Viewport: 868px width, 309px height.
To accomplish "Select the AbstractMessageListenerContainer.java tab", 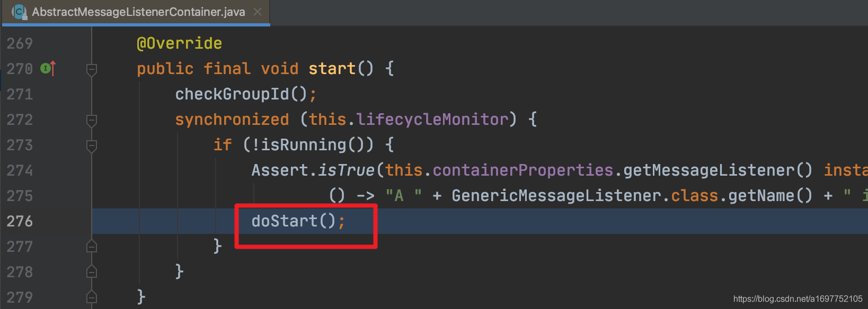I will [137, 12].
